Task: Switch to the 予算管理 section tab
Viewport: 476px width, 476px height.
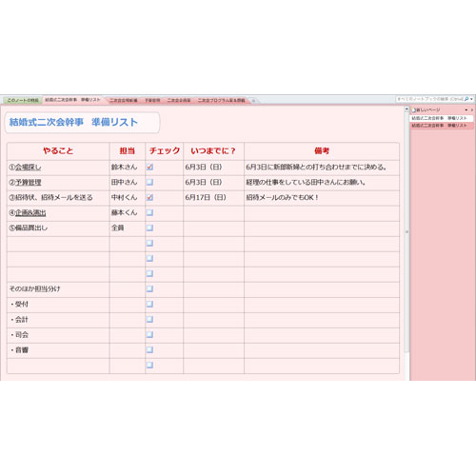Action: pos(152,100)
